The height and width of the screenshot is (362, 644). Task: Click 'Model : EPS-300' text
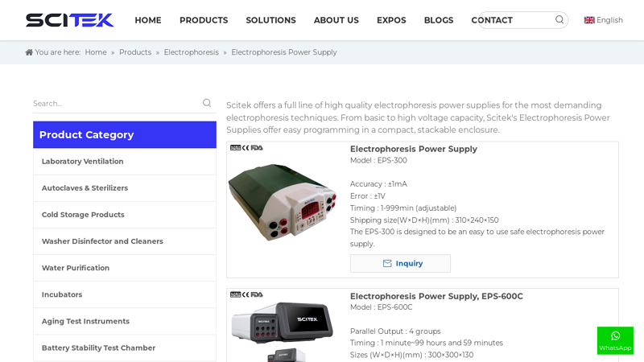point(378,160)
